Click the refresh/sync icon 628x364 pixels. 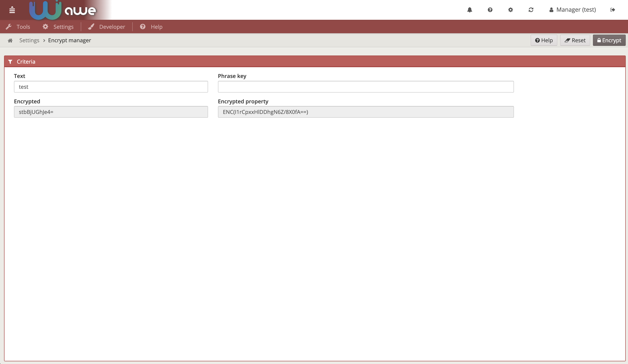tap(531, 9)
